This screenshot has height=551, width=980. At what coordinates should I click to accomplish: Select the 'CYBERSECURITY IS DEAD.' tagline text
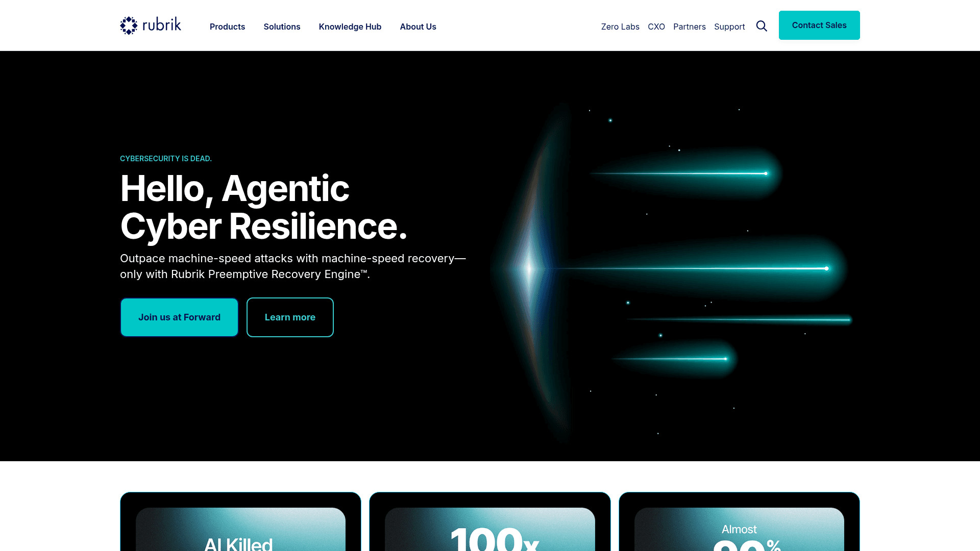pyautogui.click(x=166, y=159)
